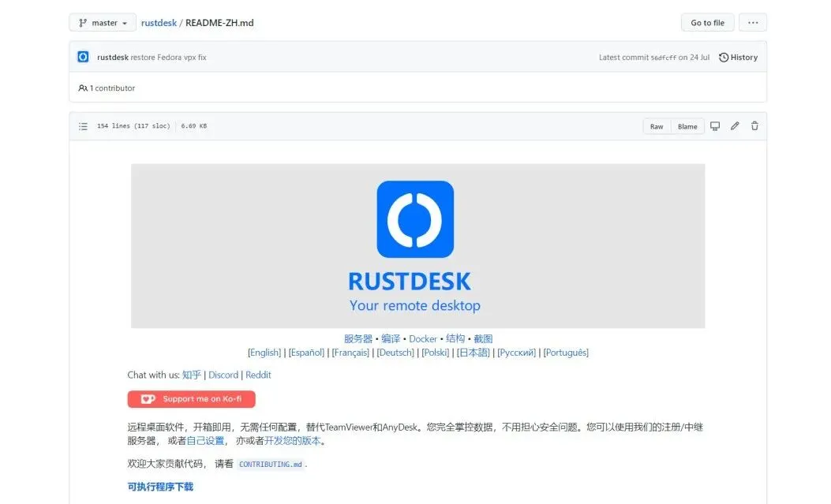
Task: Open the 可执行程序下载 link
Action: point(160,487)
